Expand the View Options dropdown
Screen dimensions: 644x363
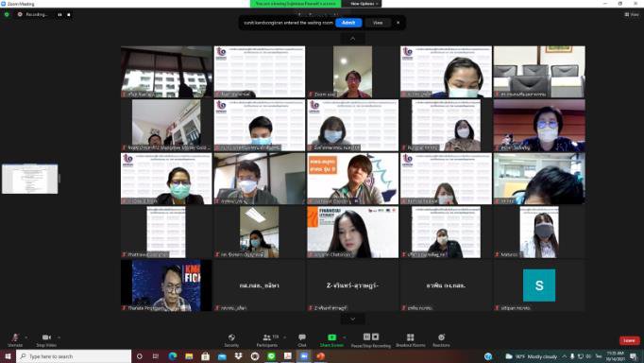coord(364,4)
